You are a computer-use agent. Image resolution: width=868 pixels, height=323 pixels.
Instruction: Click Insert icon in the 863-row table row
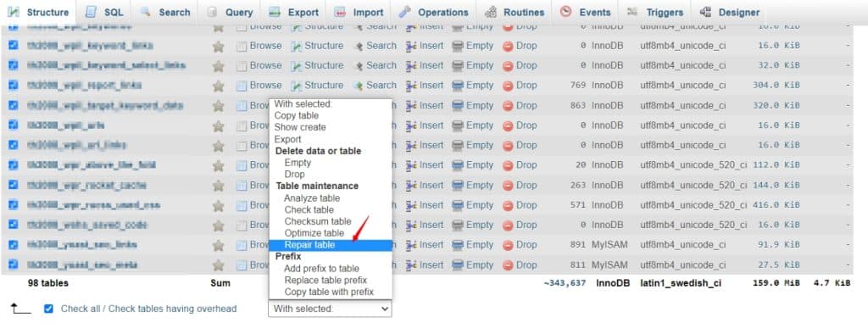point(411,106)
